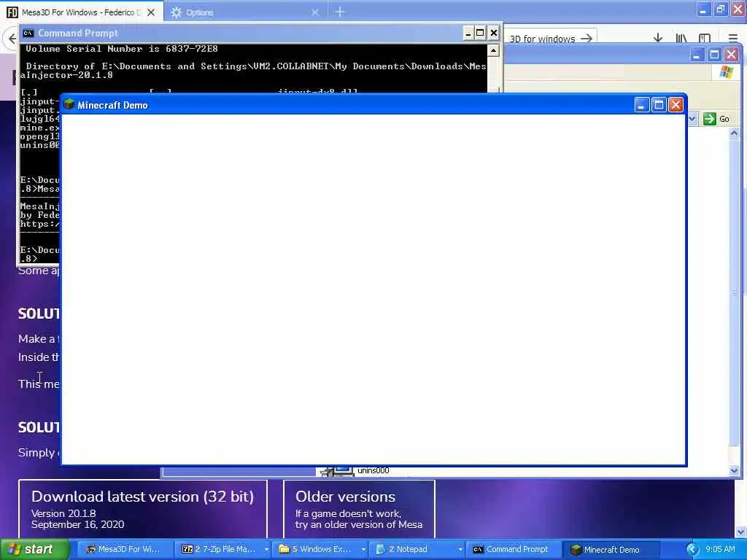Open the Start menu

[x=34, y=550]
